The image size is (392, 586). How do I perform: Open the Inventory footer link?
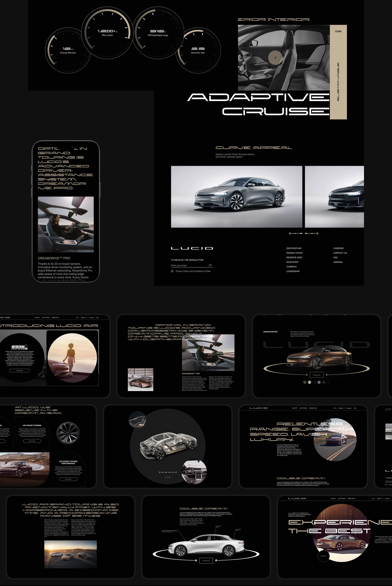(292, 262)
